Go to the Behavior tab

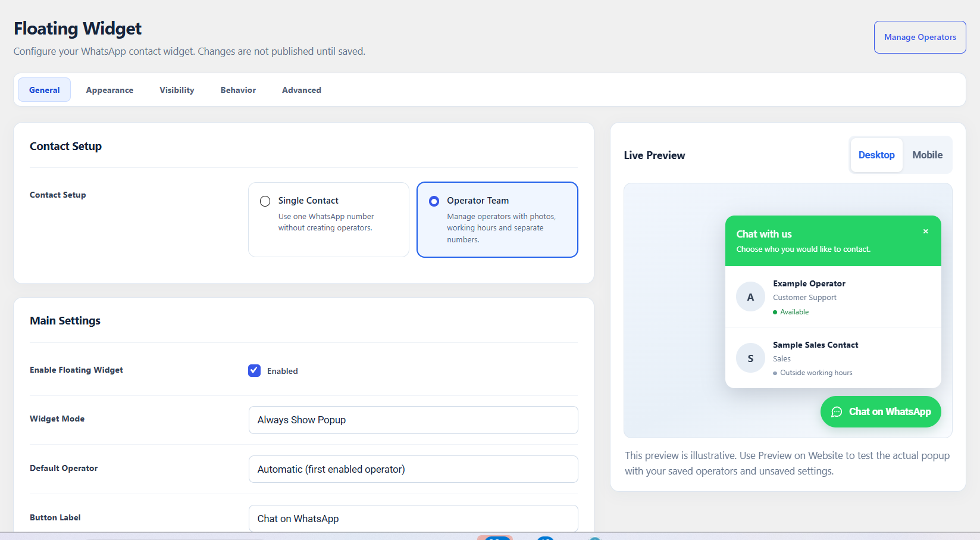click(238, 90)
